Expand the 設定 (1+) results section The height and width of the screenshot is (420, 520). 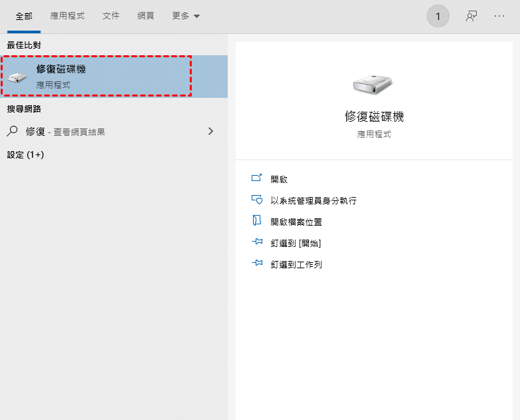tap(25, 154)
